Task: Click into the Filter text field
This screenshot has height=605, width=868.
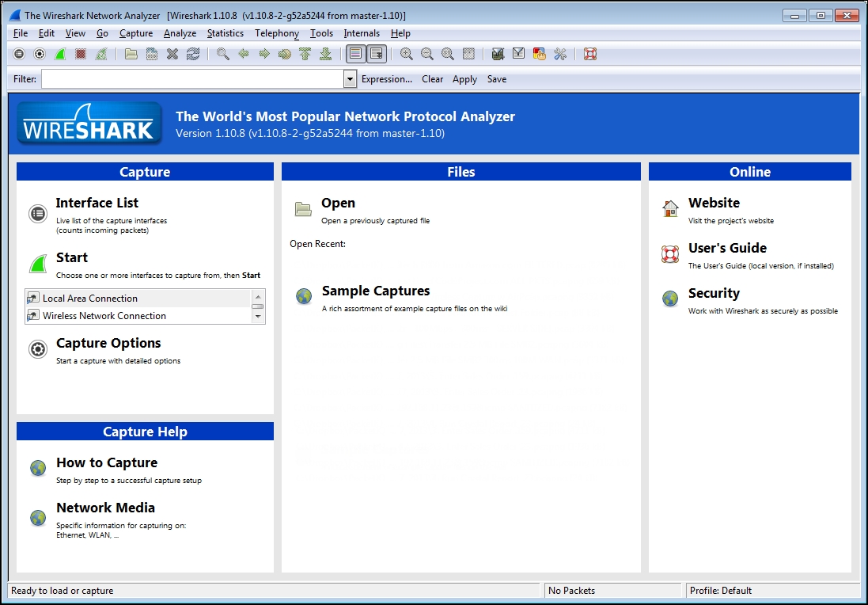Action: point(192,79)
